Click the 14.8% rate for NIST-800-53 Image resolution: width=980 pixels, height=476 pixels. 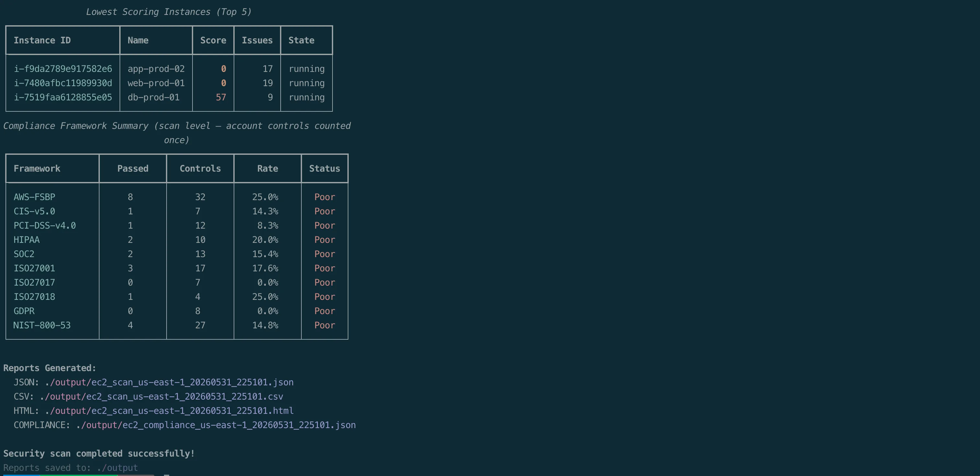265,325
